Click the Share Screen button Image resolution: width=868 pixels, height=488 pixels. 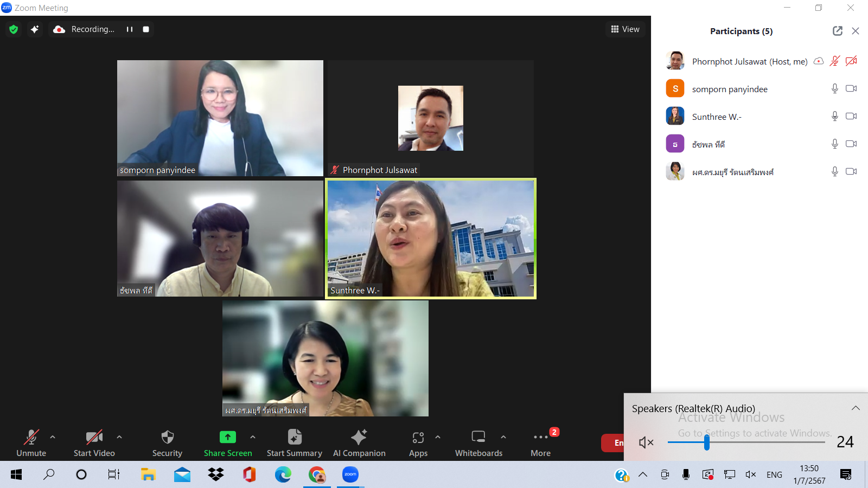[228, 442]
